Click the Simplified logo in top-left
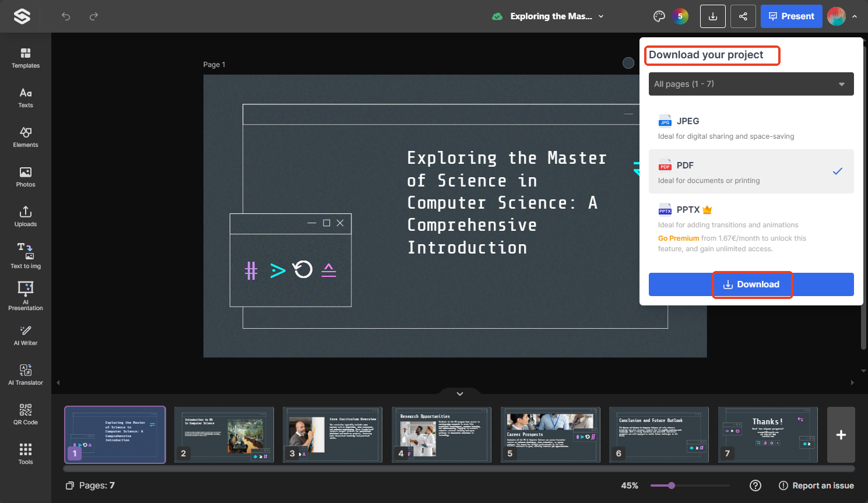This screenshot has width=868, height=503. click(x=22, y=16)
